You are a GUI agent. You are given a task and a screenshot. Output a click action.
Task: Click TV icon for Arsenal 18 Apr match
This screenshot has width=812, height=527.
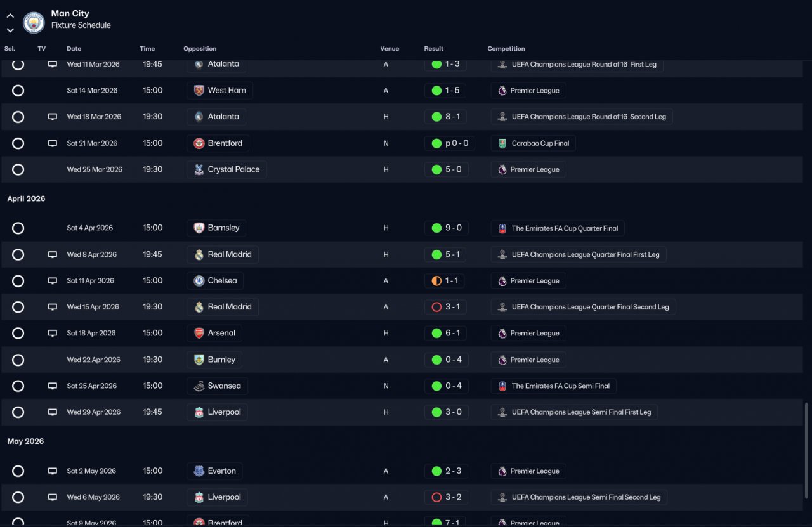pos(53,334)
